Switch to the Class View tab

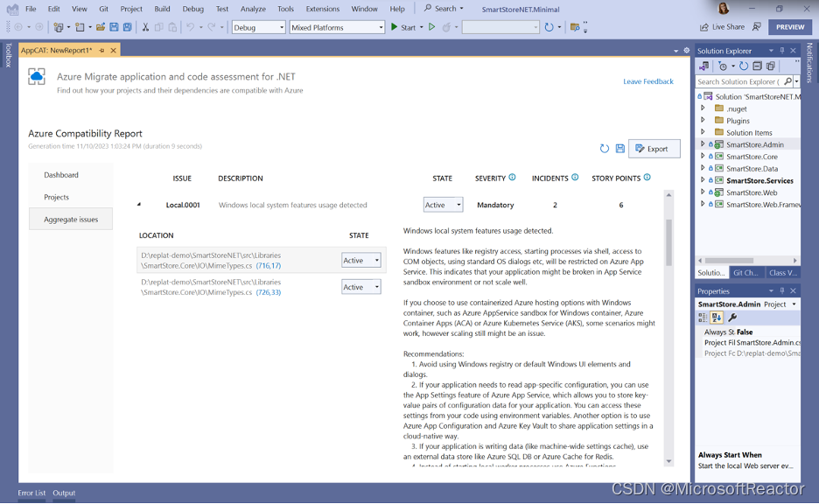(x=782, y=273)
